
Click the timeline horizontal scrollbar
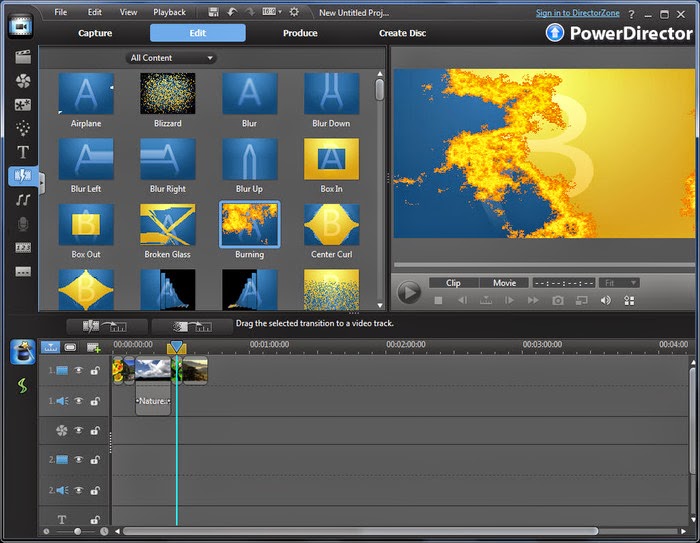point(360,531)
